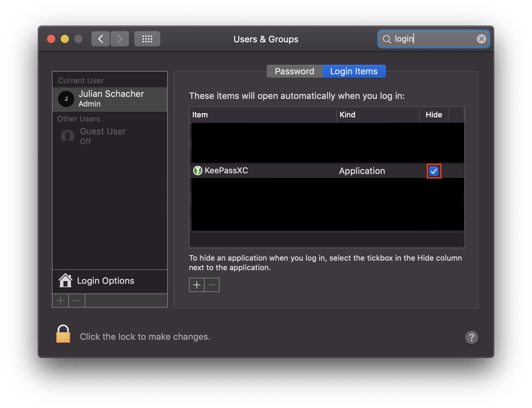Switch to the Password tab
The height and width of the screenshot is (408, 532).
point(294,71)
